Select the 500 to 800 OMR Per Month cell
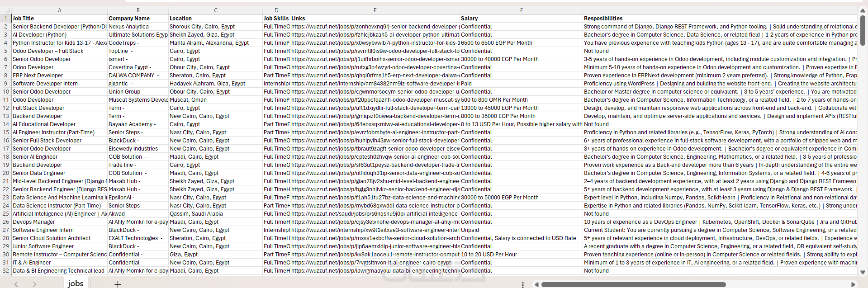Image resolution: width=868 pixels, height=288 pixels. [x=521, y=100]
